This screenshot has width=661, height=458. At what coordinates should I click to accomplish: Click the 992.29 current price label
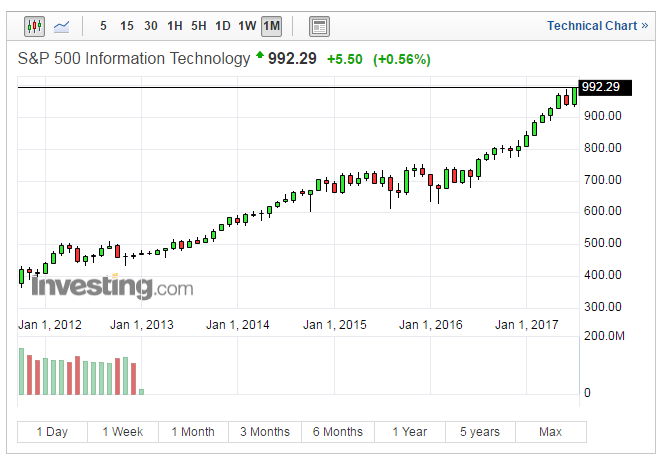point(606,88)
